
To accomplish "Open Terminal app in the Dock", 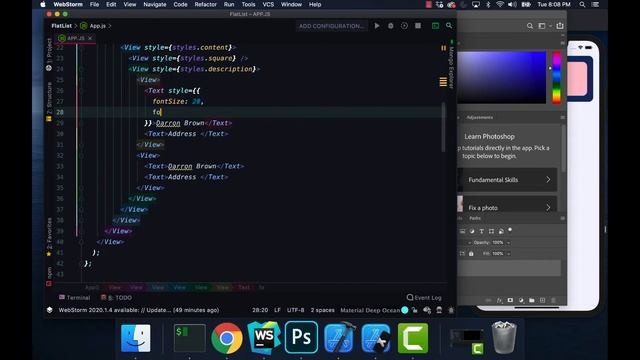I will pyautogui.click(x=190, y=338).
